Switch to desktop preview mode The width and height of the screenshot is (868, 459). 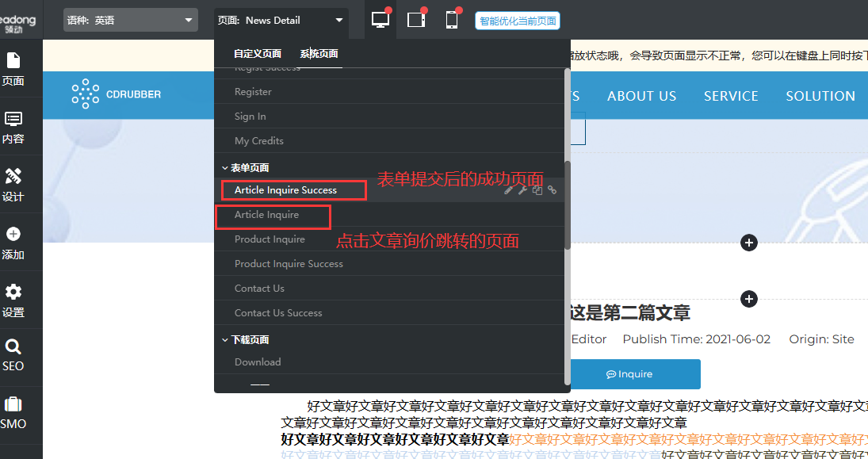381,20
